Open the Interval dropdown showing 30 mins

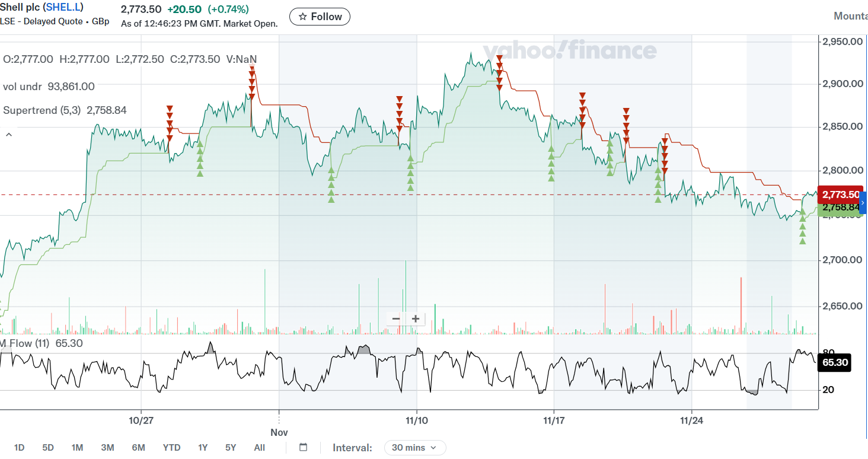pyautogui.click(x=415, y=448)
